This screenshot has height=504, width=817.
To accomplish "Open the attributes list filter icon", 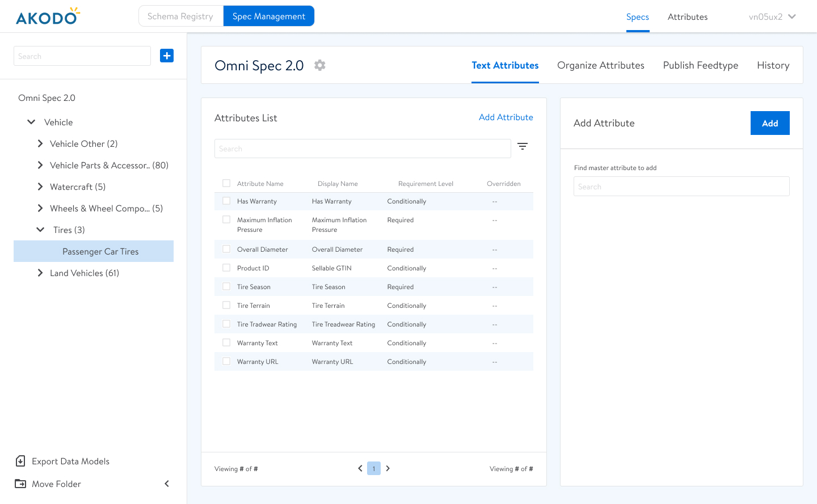I will [x=523, y=146].
